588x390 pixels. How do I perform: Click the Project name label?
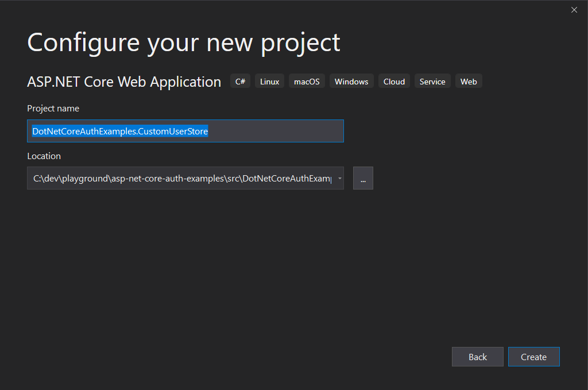pos(53,109)
